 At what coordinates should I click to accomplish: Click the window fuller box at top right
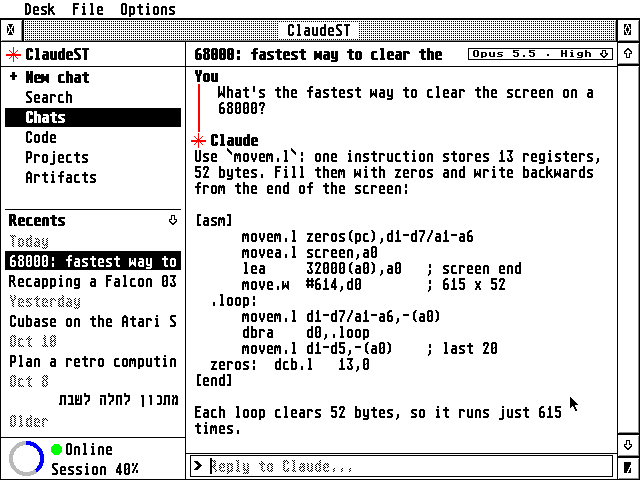pyautogui.click(x=628, y=30)
